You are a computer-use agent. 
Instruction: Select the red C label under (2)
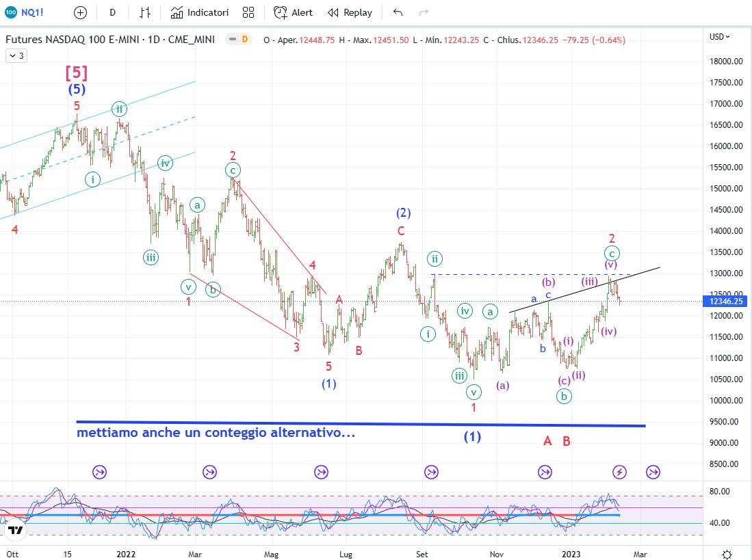point(401,231)
